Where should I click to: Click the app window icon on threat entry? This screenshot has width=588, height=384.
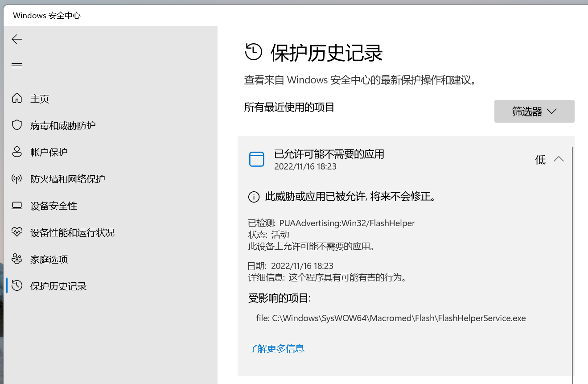pos(257,159)
